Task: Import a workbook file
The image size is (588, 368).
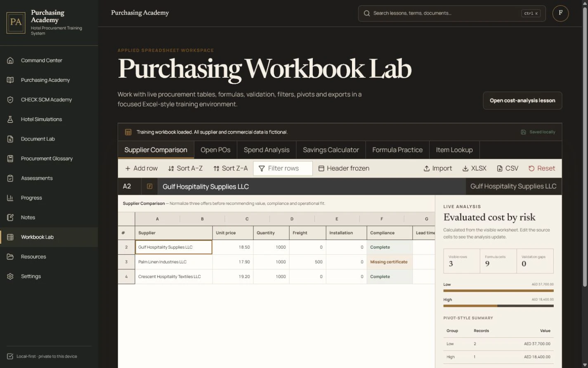Action: [x=438, y=169]
